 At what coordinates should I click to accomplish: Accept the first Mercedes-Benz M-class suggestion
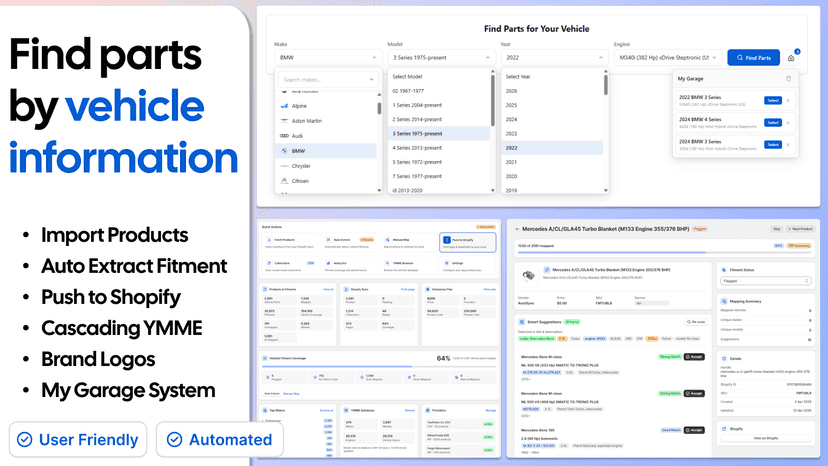click(x=694, y=357)
